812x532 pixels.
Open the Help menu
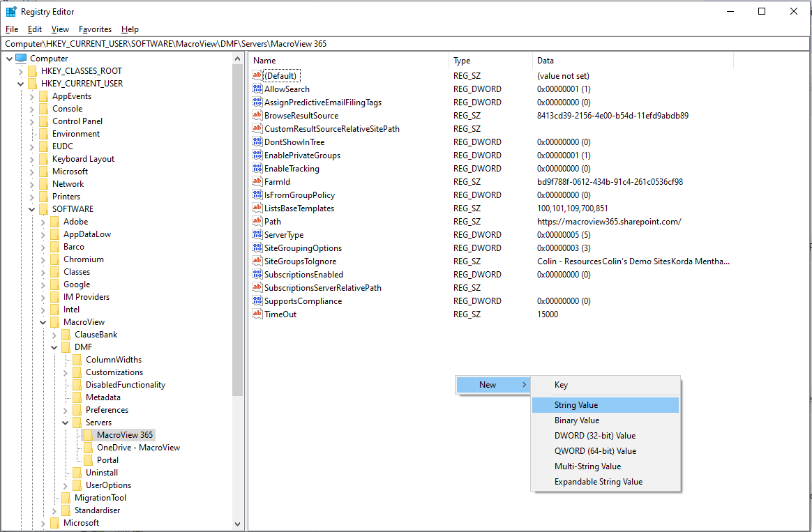pyautogui.click(x=130, y=29)
